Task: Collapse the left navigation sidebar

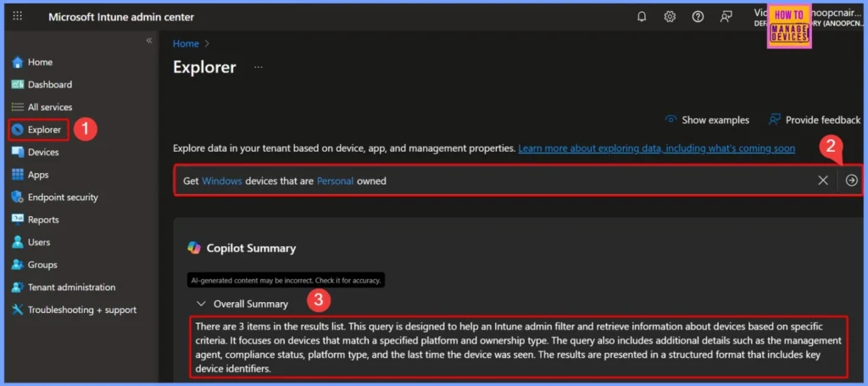Action: coord(149,41)
